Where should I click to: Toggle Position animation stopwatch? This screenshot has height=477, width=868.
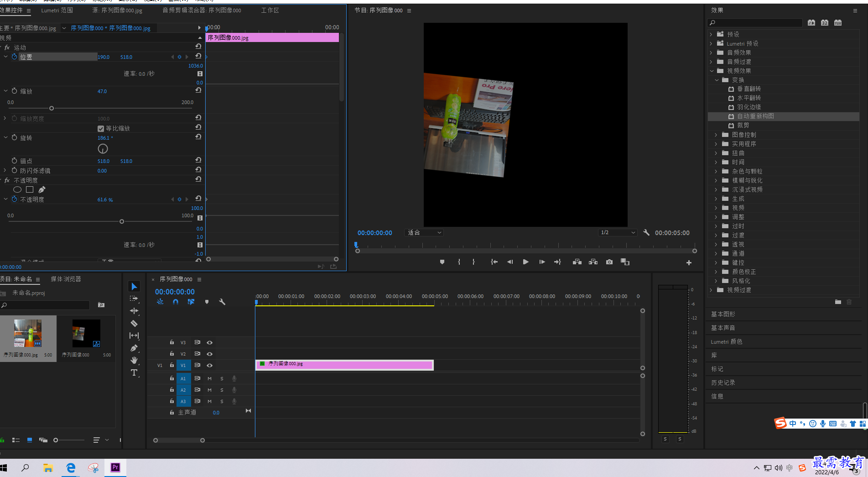tap(15, 57)
